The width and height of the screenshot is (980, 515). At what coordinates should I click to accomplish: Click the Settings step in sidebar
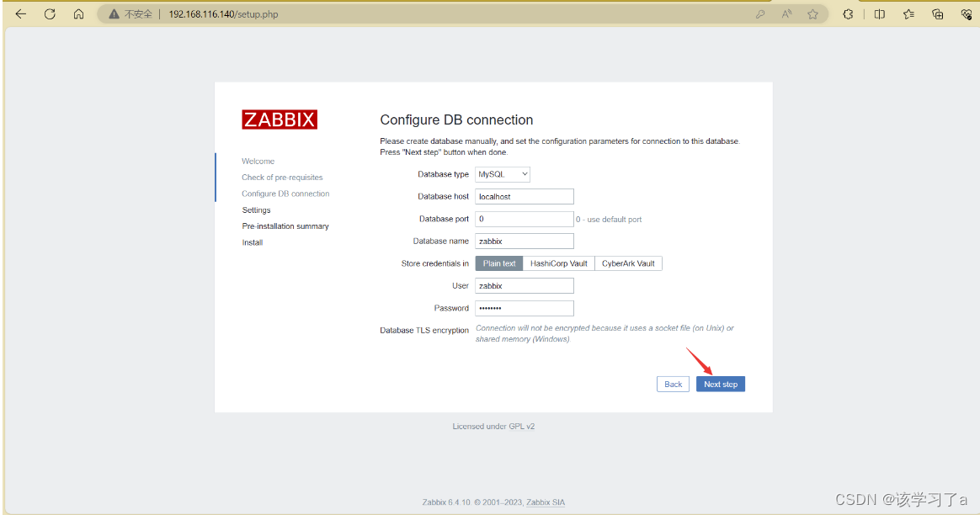tap(256, 210)
